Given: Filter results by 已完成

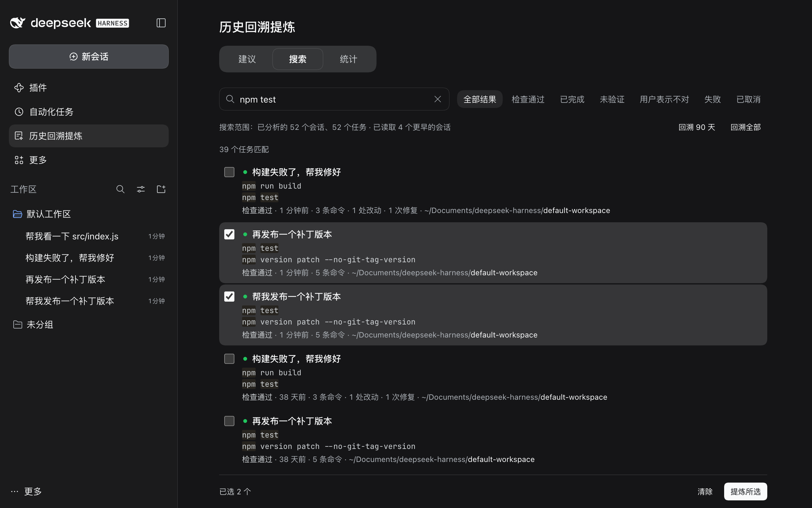Looking at the screenshot, I should (572, 99).
